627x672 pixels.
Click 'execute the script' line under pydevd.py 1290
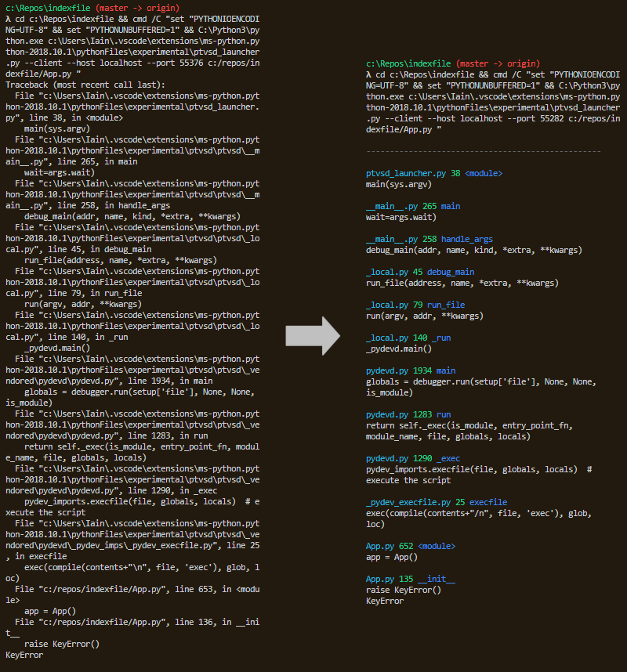tap(408, 480)
